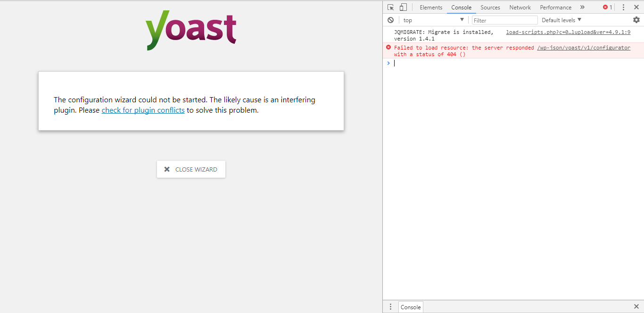The width and height of the screenshot is (644, 313).
Task: Open the 'top' context dropdown
Action: click(433, 20)
